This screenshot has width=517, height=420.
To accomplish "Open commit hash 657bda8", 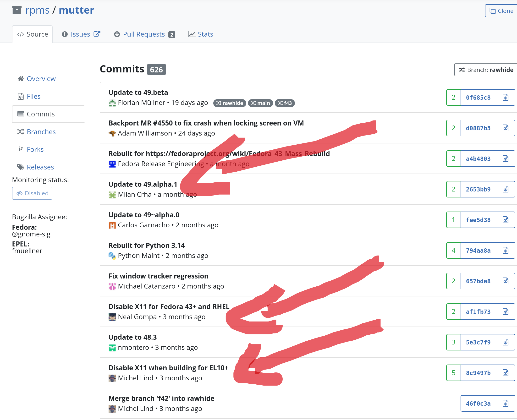I will [478, 281].
